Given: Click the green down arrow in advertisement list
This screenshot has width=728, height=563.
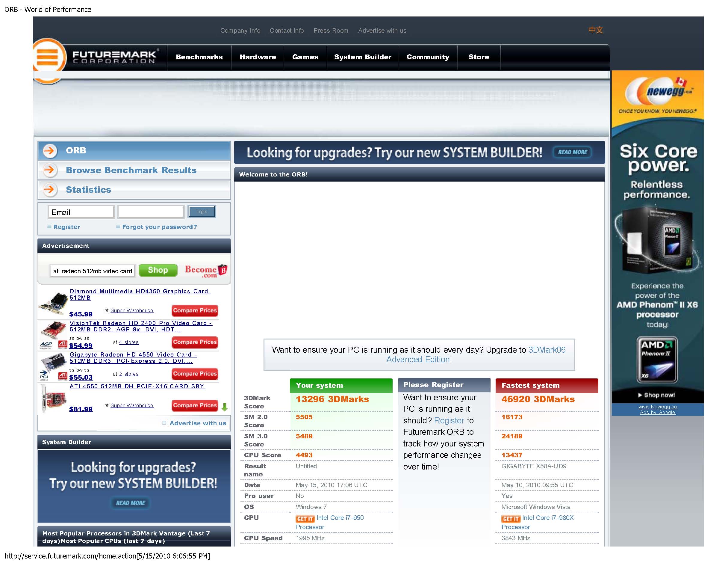Looking at the screenshot, I should click(x=224, y=407).
